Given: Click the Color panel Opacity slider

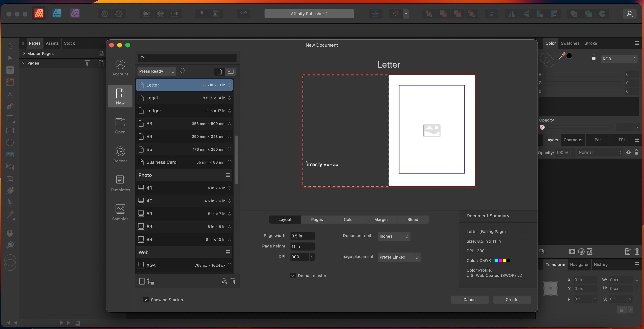Looking at the screenshot, I should (x=579, y=127).
